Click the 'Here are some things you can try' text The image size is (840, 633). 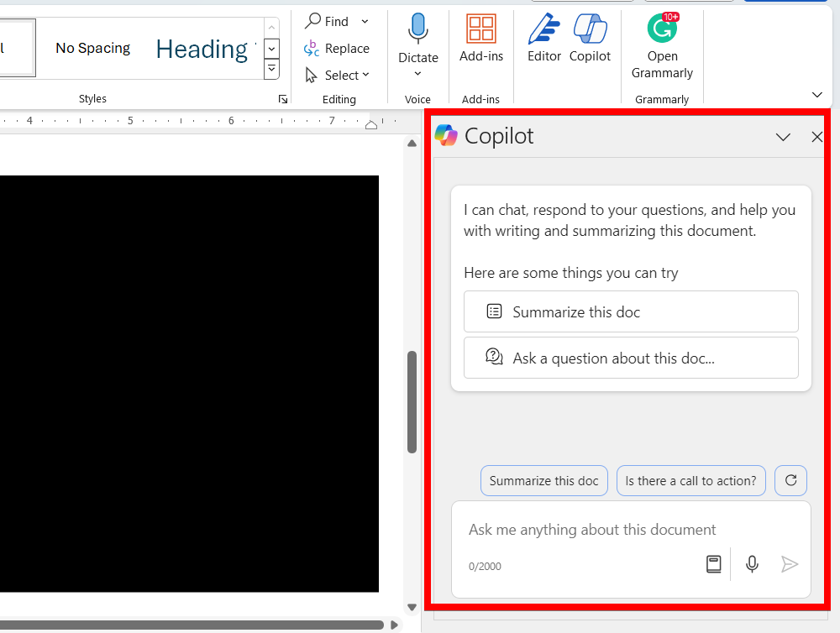(x=570, y=273)
